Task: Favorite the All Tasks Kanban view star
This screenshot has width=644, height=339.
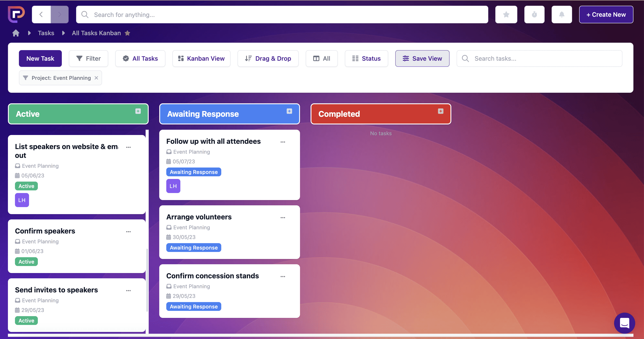Action: pyautogui.click(x=128, y=33)
